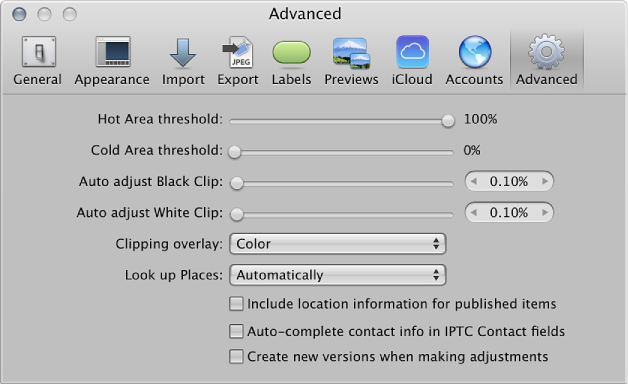The width and height of the screenshot is (628, 384).
Task: Switch to Appearance preferences
Action: (112, 61)
